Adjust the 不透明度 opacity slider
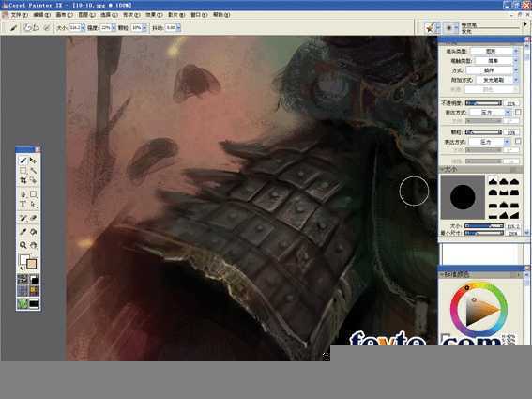 [x=483, y=103]
